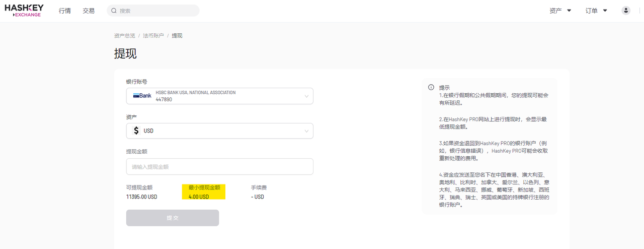Open the 银行账号 bank account dropdown
Image resolution: width=644 pixels, height=249 pixels.
(x=220, y=96)
